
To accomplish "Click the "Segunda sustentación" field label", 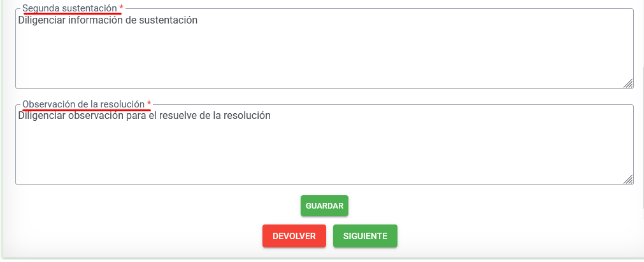I will 69,8.
